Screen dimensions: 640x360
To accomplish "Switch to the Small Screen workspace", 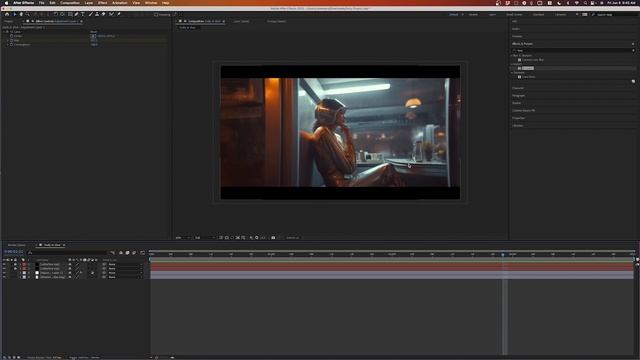I will coord(514,15).
